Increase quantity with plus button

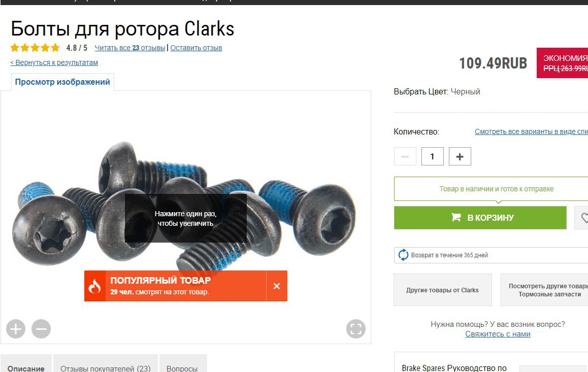point(460,157)
